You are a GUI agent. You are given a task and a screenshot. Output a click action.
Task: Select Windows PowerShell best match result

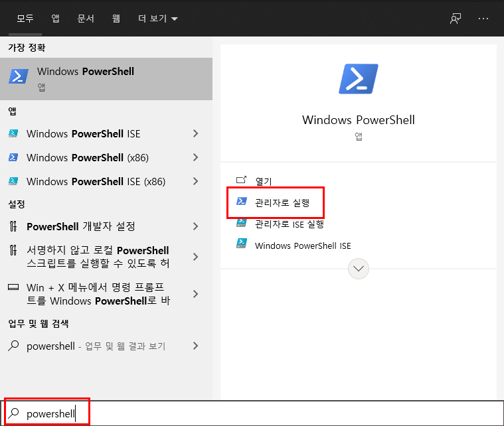point(106,79)
